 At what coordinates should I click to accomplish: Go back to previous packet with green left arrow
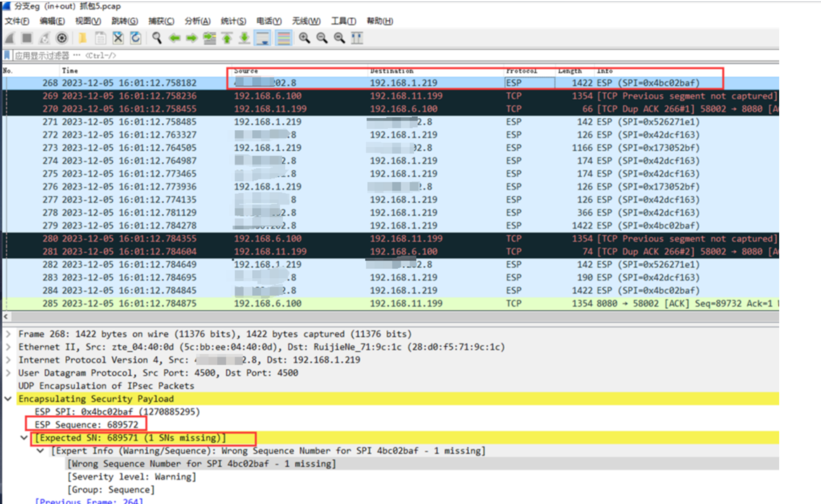pos(174,38)
